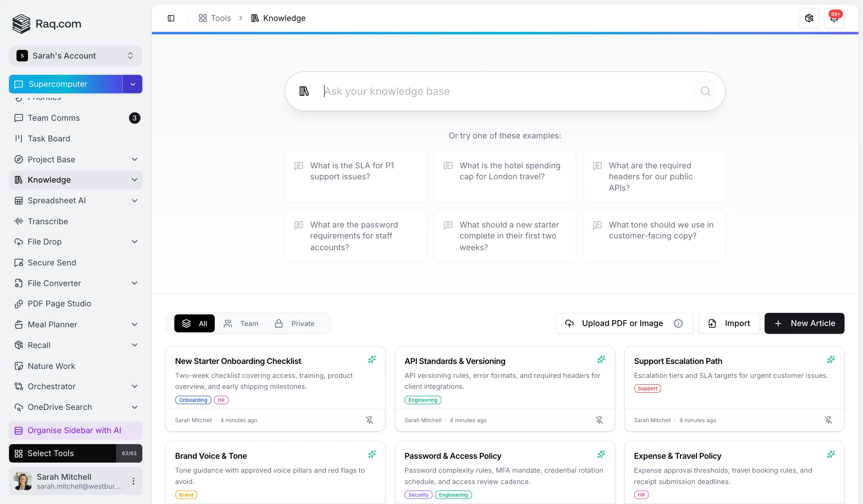Click the Support tag
863x504 pixels.
(647, 388)
